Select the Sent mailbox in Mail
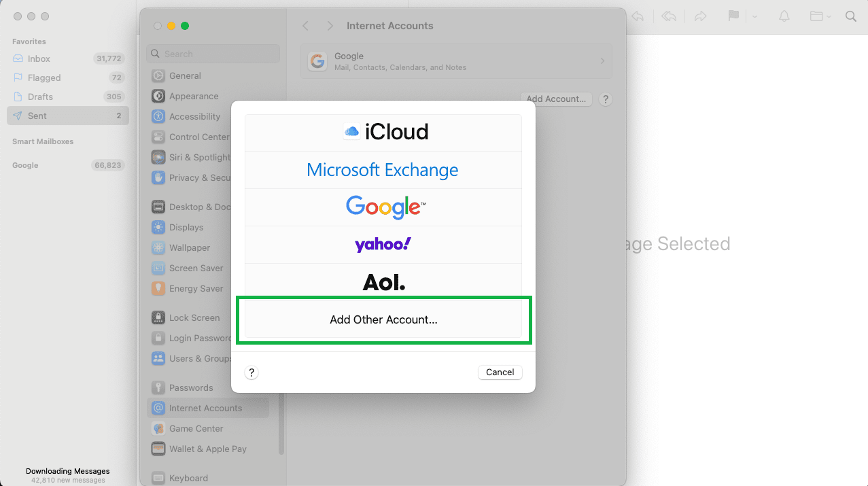868x486 pixels. pos(68,116)
